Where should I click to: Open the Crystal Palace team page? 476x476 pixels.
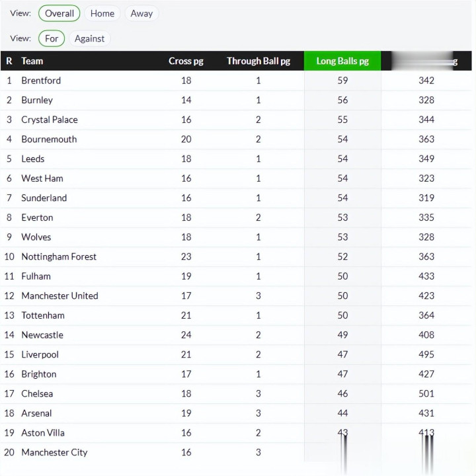coord(50,120)
